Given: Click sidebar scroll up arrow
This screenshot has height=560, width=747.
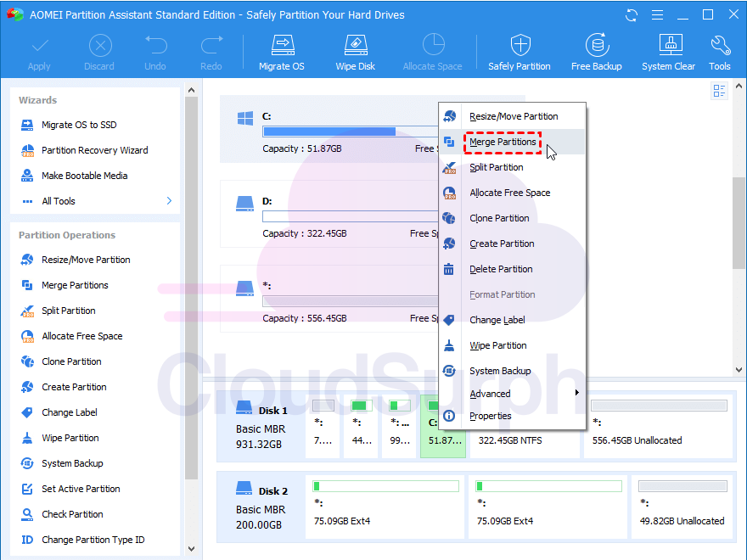Looking at the screenshot, I should tap(192, 90).
